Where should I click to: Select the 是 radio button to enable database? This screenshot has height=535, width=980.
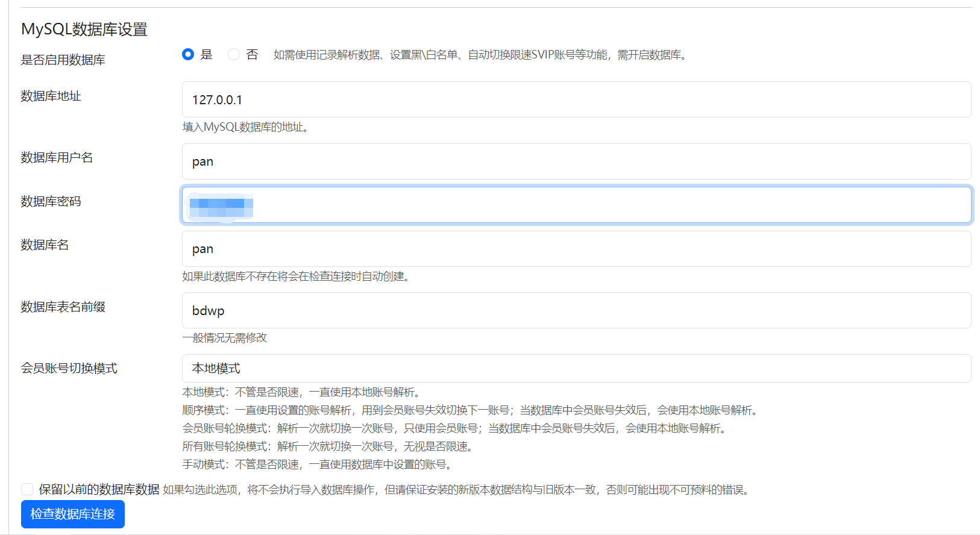tap(188, 54)
